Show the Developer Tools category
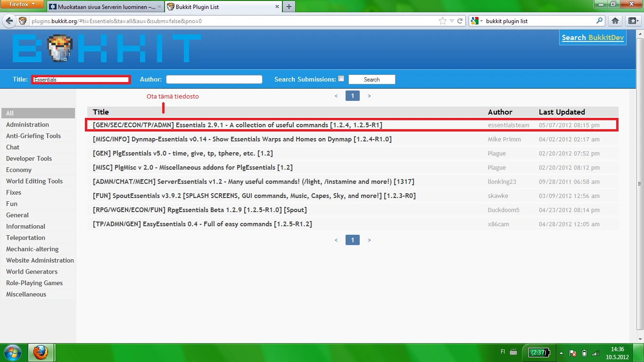This screenshot has width=644, height=362. click(38, 158)
